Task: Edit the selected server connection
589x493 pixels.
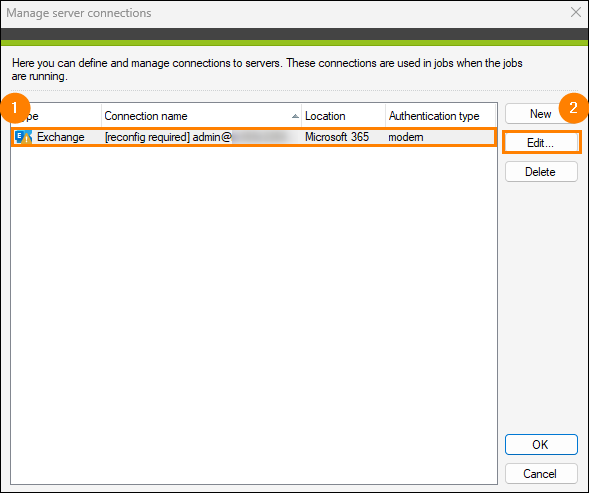Action: pos(541,143)
